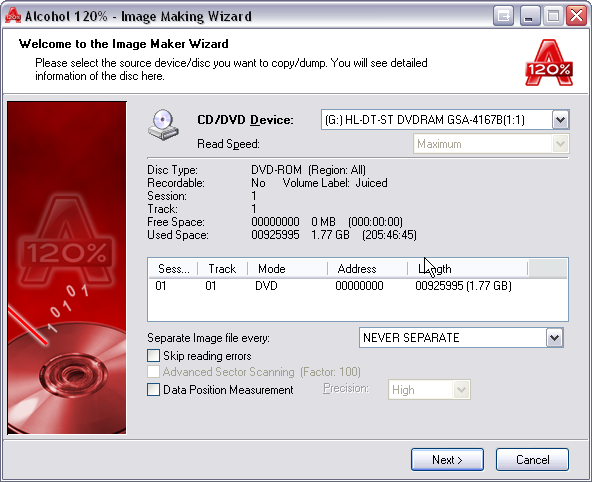Open the NEVER SEPARATE image file dropdown
Screen dimensions: 592x482
point(554,337)
